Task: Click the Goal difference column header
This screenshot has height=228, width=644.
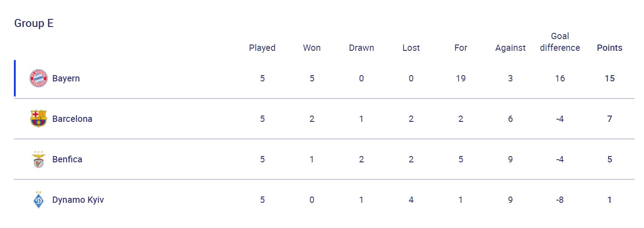Action: pos(560,42)
